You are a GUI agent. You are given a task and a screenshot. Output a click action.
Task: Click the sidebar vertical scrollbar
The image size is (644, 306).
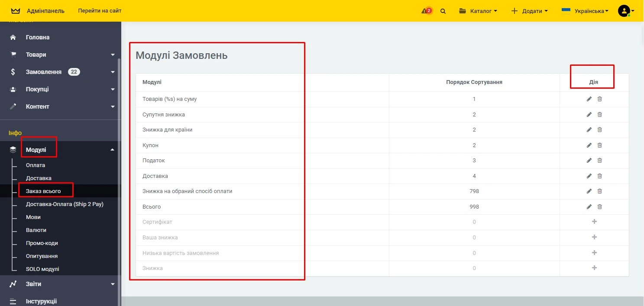pos(119,173)
